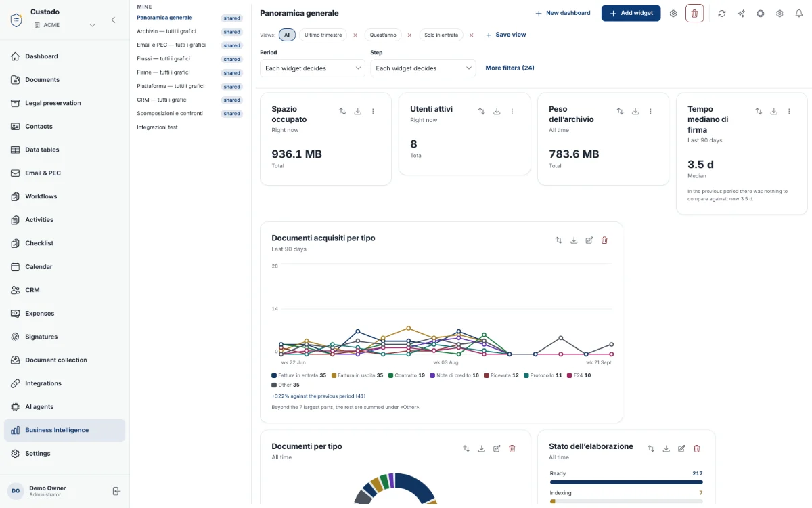Toggle the Ricevuta legend series

point(501,375)
